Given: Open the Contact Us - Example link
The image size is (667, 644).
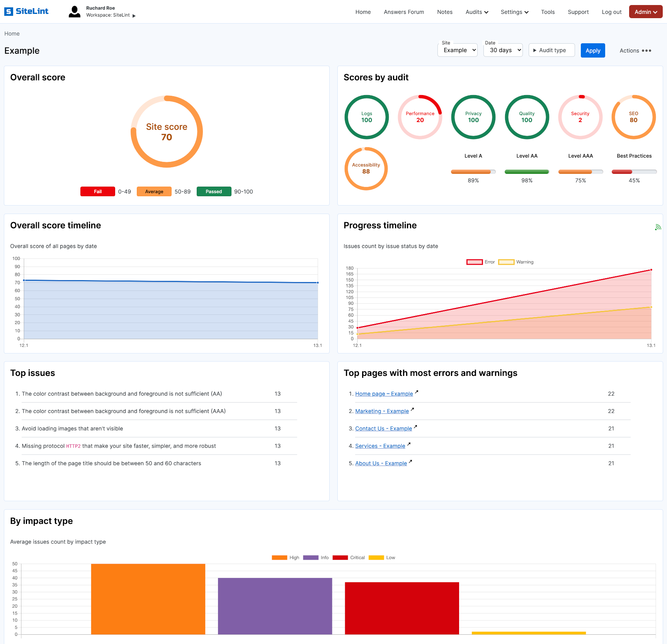Looking at the screenshot, I should [383, 428].
